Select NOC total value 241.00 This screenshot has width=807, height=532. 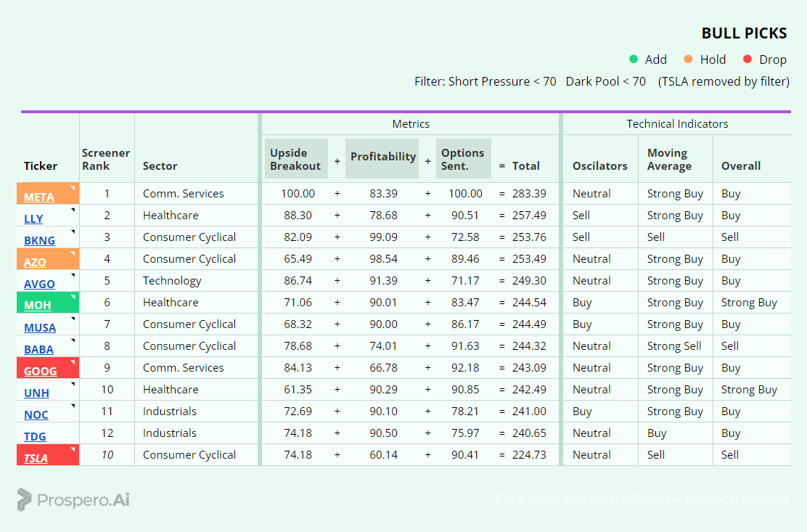point(529,411)
